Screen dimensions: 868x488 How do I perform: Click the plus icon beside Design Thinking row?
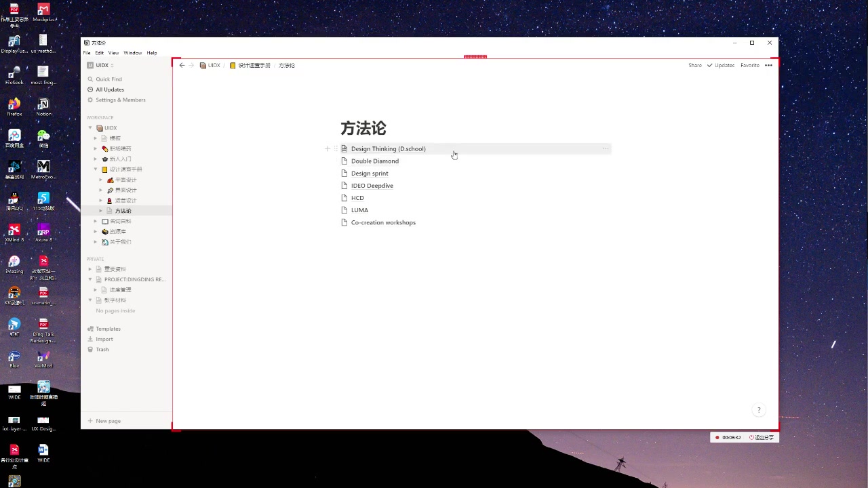328,148
